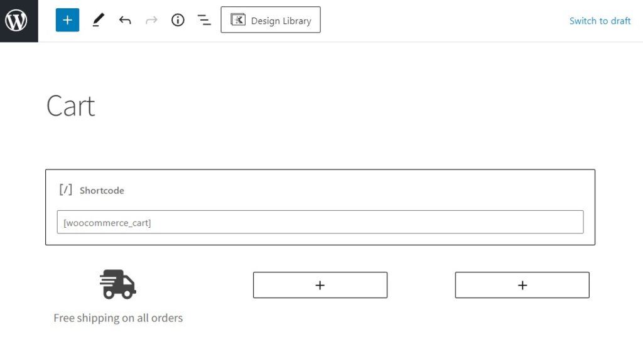Viewport: 643px width, 364px height.
Task: Click the middle add block plus button
Action: [320, 284]
